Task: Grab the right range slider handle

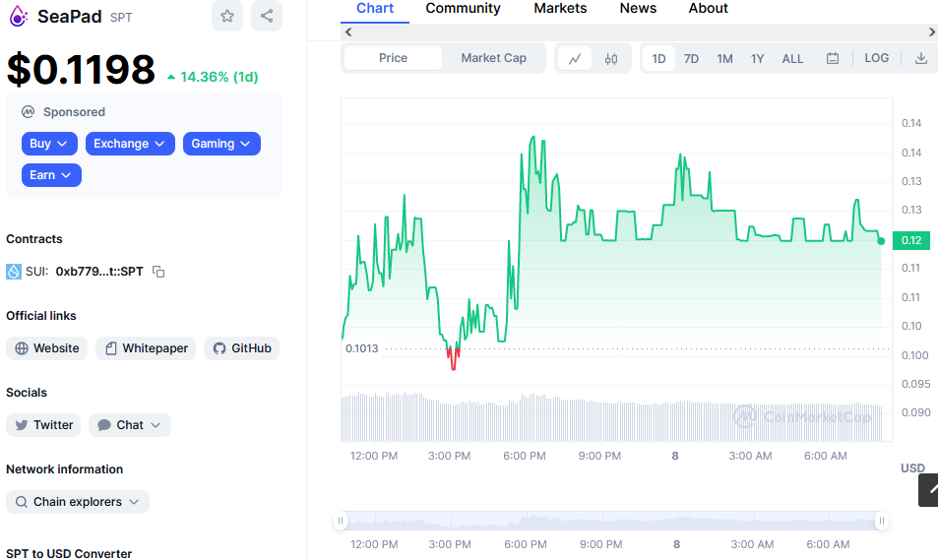Action: click(x=881, y=521)
